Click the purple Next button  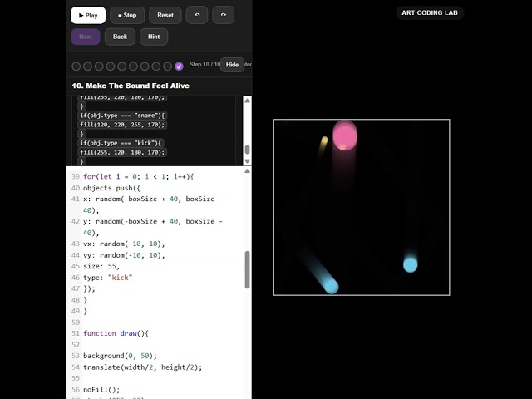(x=86, y=37)
